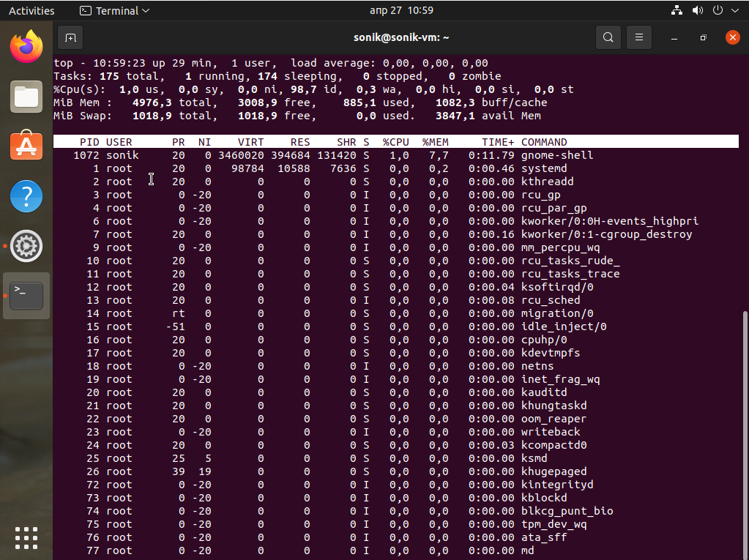This screenshot has width=749, height=560.
Task: Minimize the terminal window
Action: [674, 37]
